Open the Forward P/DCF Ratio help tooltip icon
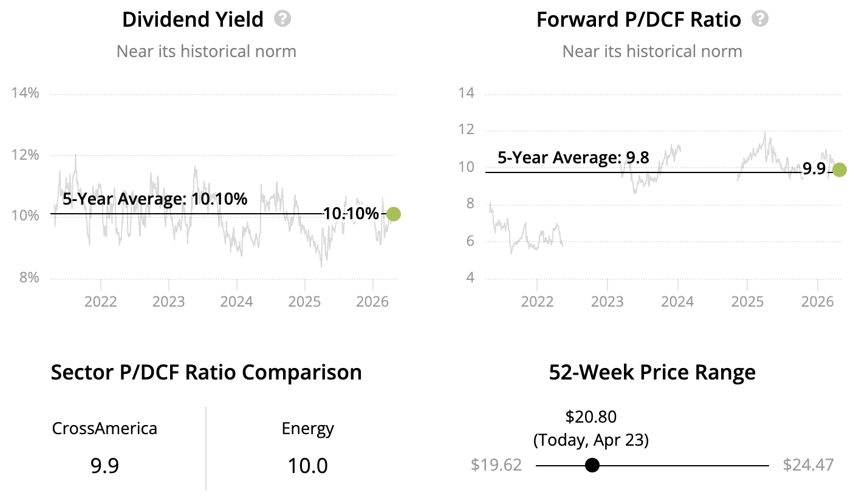The width and height of the screenshot is (859, 504). [760, 19]
